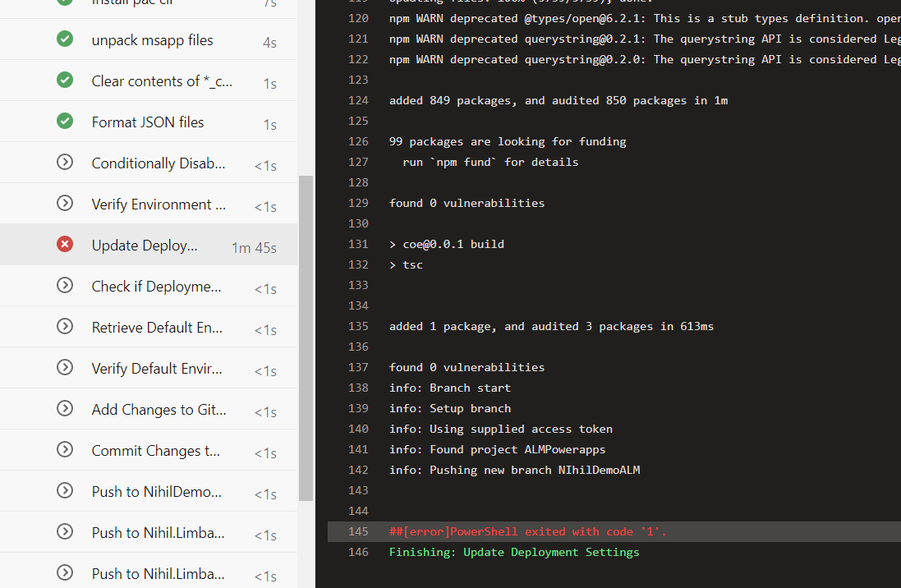Click skipped icon for Verify Default Envir... step
Viewport: 901px width, 588px height.
(x=65, y=367)
